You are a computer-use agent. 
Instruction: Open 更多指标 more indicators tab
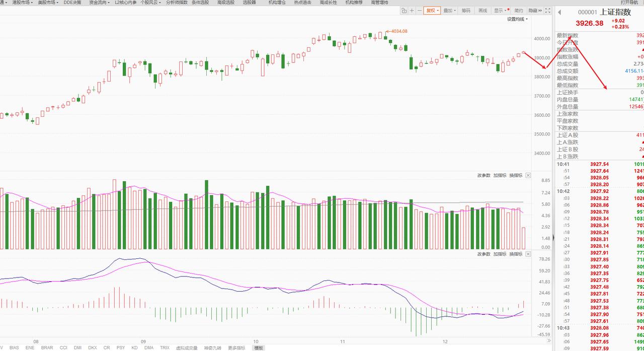click(236, 348)
